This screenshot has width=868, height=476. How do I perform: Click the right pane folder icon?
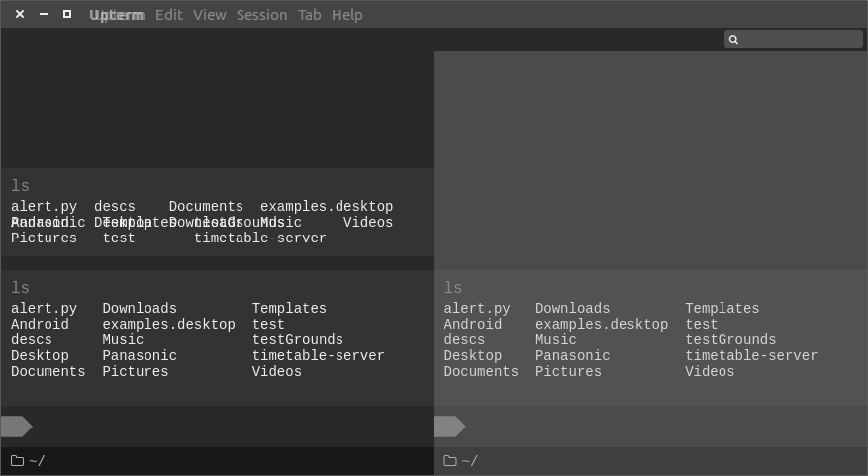(450, 460)
